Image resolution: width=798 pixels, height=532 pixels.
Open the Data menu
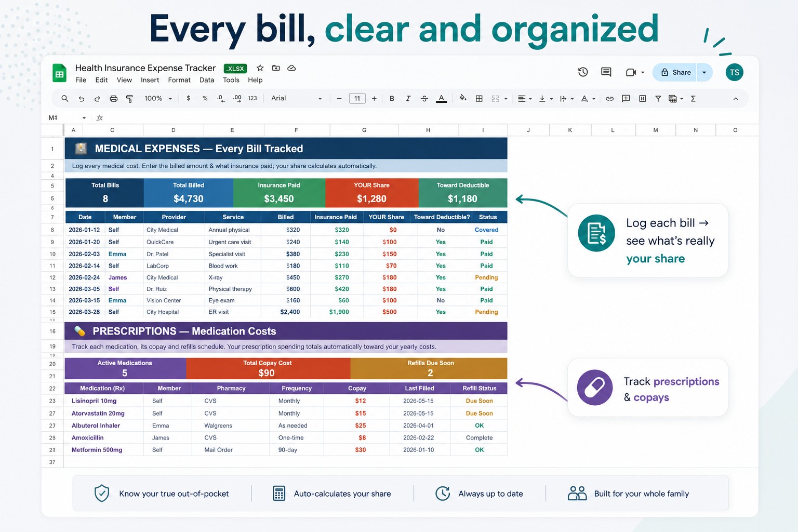[x=207, y=80]
